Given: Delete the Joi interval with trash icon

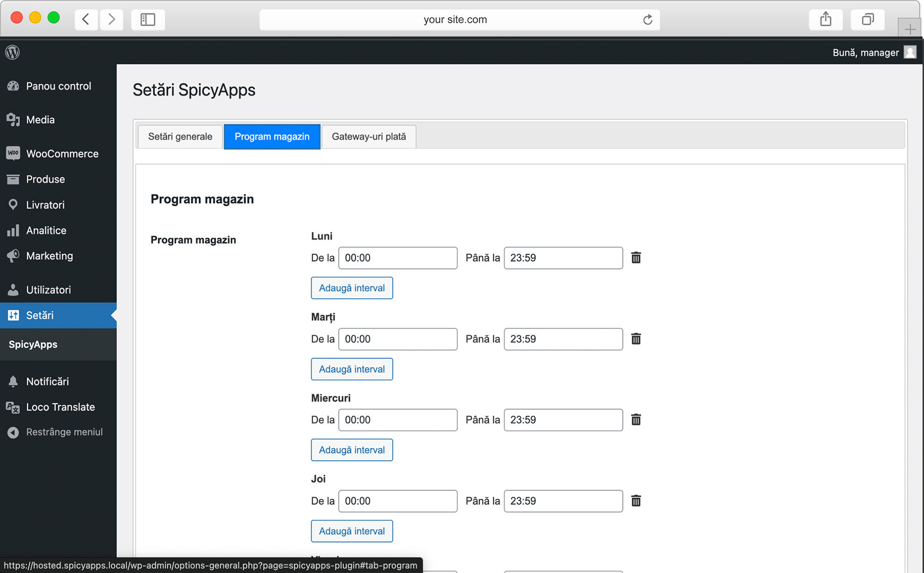Looking at the screenshot, I should tap(636, 501).
